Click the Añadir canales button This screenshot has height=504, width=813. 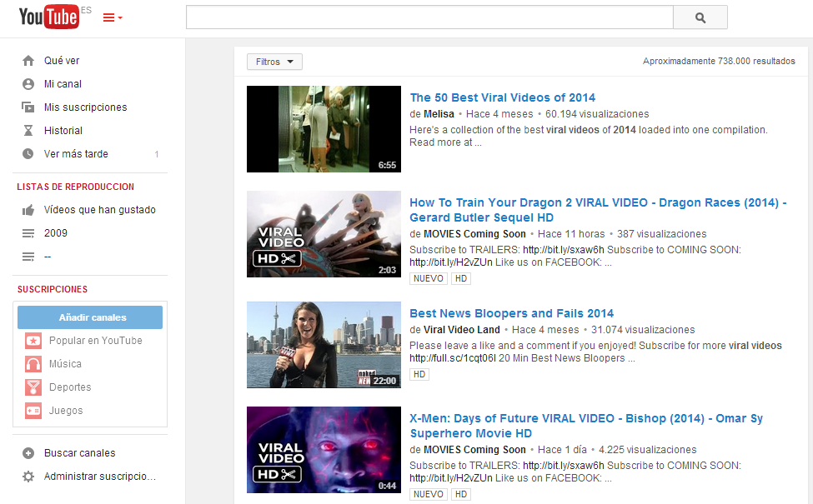(90, 317)
